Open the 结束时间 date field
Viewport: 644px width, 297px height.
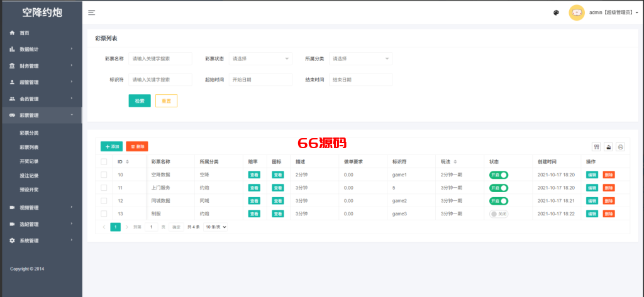tap(360, 80)
